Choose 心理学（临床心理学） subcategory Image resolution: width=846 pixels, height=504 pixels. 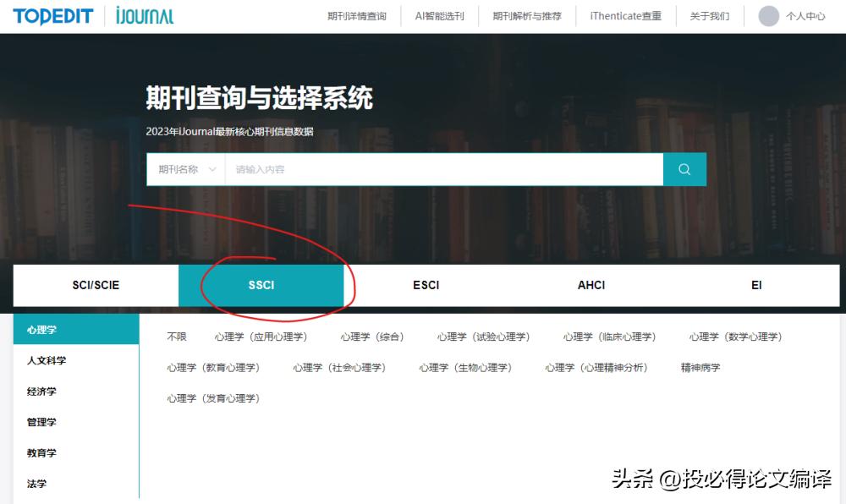pyautogui.click(x=611, y=336)
